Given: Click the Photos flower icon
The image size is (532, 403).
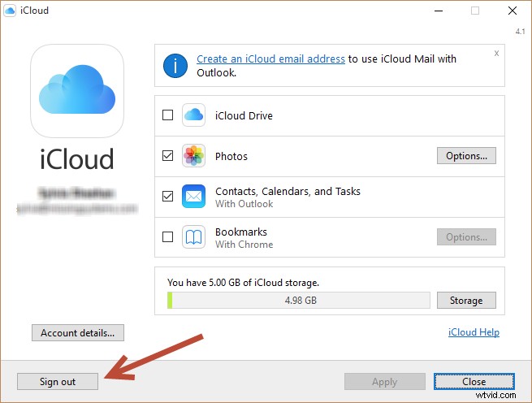Looking at the screenshot, I should [193, 156].
